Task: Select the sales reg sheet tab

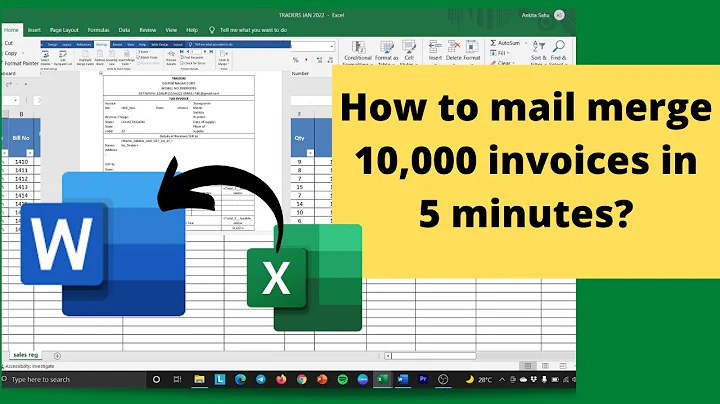Action: (25, 355)
